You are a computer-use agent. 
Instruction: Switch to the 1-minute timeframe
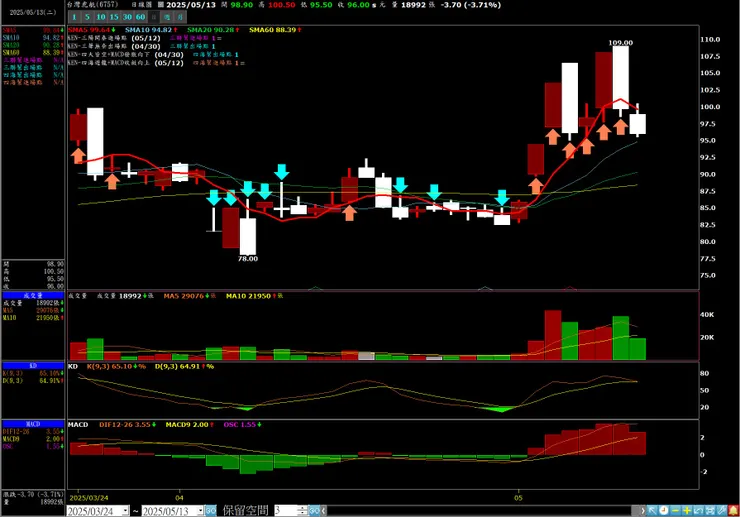(74, 17)
